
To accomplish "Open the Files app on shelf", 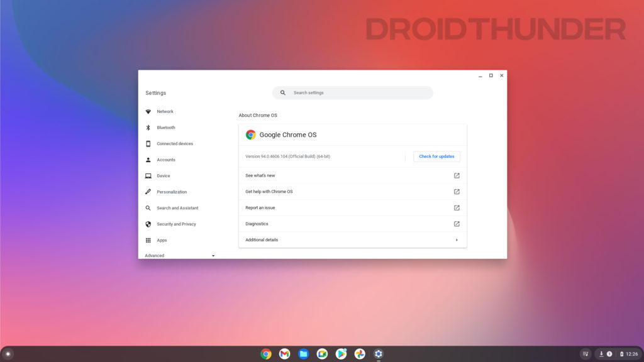I will (x=304, y=354).
